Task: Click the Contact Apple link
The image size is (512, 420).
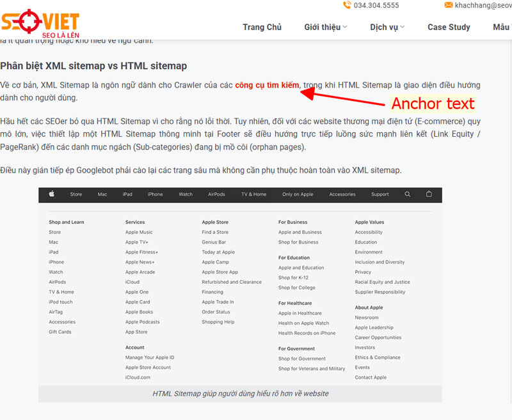Action: (370, 377)
